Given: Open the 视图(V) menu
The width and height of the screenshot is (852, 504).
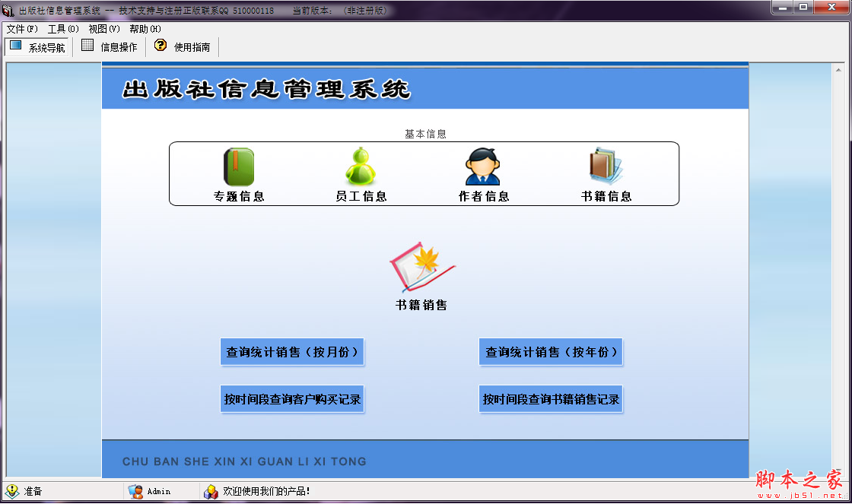Looking at the screenshot, I should pos(103,29).
